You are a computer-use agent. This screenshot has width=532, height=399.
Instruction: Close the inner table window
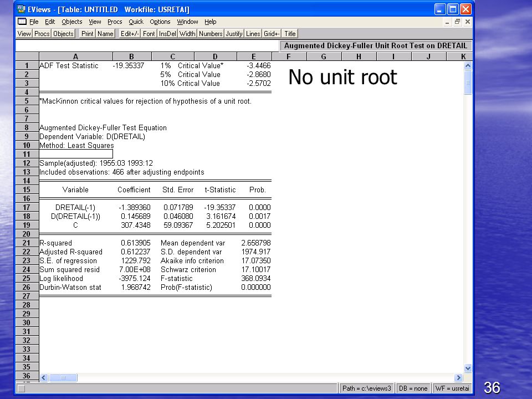click(x=468, y=22)
